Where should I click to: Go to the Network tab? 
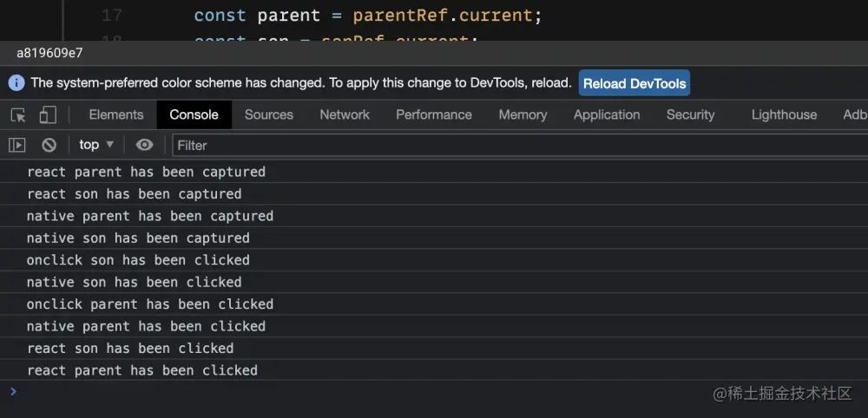(345, 114)
